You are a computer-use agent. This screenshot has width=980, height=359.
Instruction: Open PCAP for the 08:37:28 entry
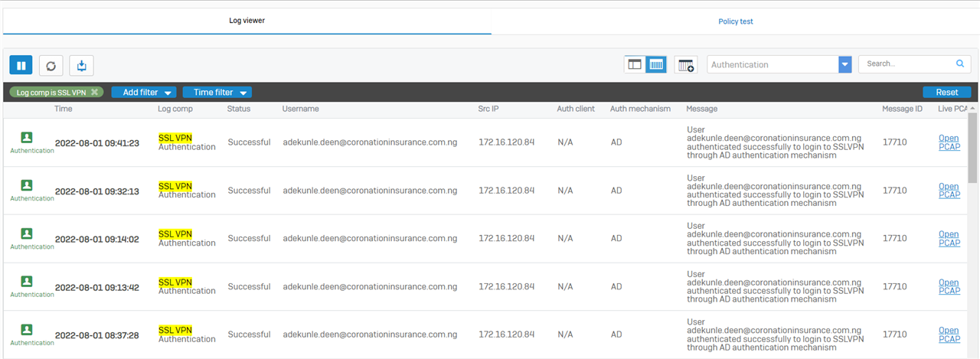pos(949,335)
